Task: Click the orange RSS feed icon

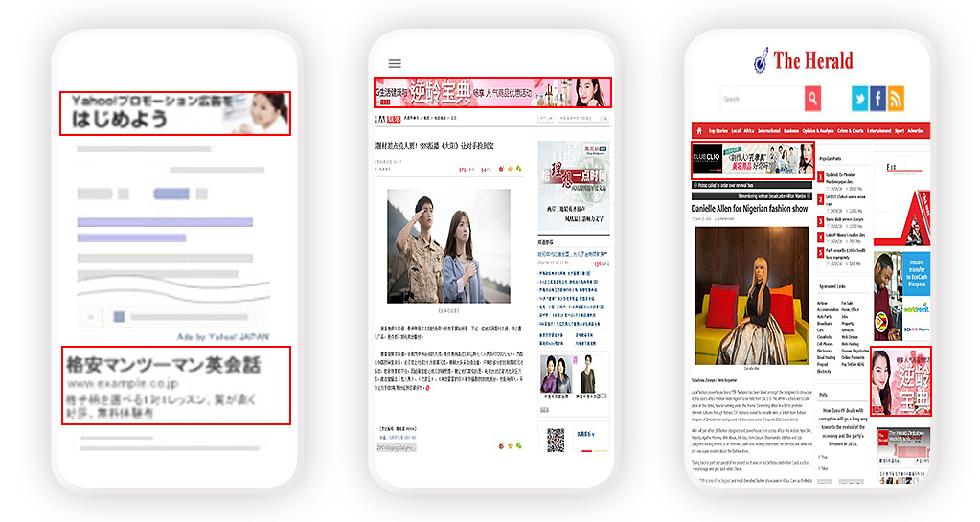Action: [x=896, y=99]
